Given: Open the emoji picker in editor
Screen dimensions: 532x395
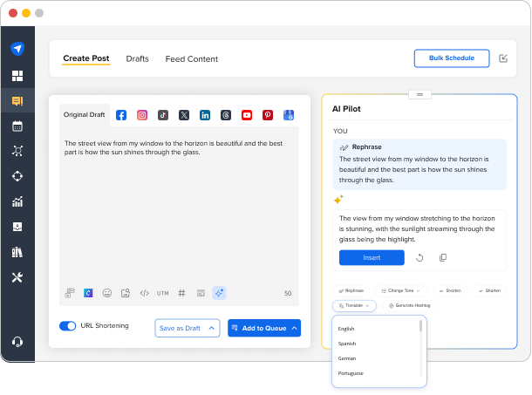Looking at the screenshot, I should [x=107, y=293].
